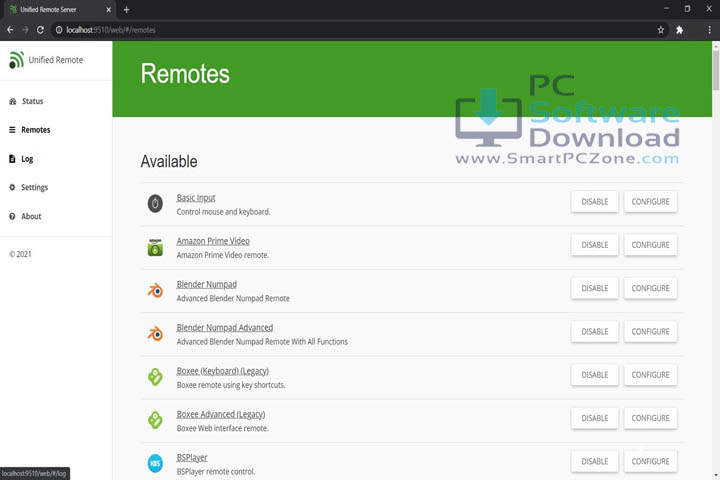Open a new browser tab with plus icon
This screenshot has height=480, width=720.
(126, 9)
